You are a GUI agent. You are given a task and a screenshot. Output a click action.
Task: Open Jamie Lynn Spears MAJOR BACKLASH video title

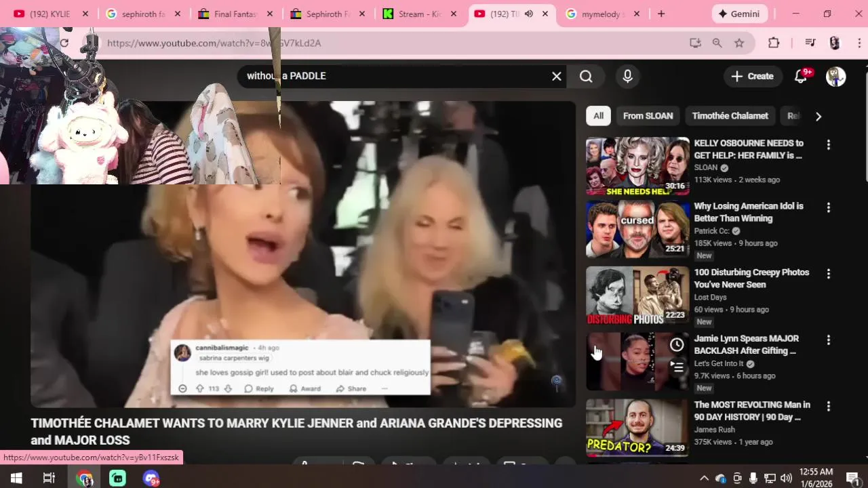(746, 344)
